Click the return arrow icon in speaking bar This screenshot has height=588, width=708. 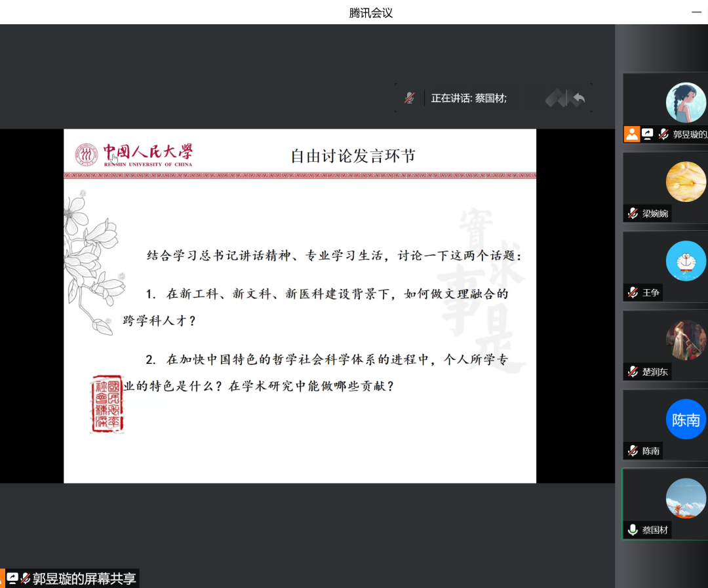coord(578,98)
